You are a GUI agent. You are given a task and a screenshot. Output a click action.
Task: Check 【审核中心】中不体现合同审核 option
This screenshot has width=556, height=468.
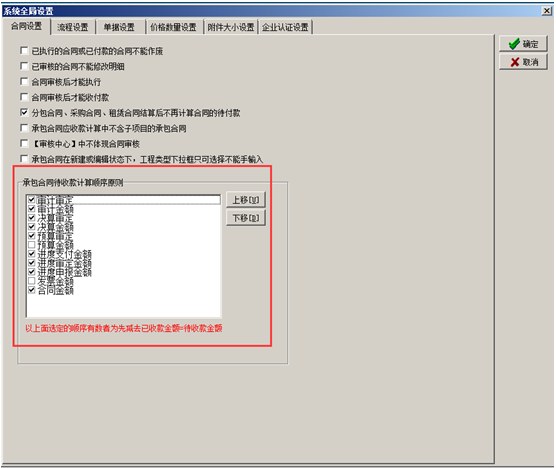24,144
